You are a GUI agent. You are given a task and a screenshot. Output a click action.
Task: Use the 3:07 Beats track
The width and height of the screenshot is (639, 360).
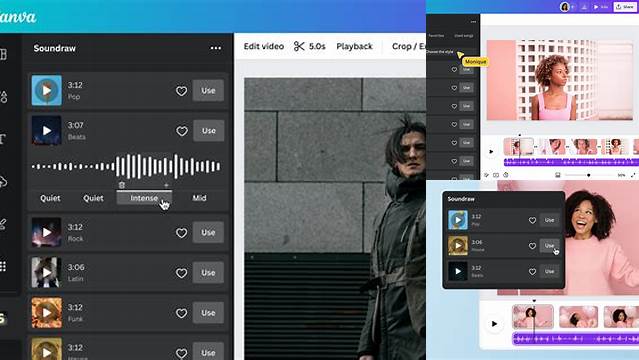coord(208,130)
